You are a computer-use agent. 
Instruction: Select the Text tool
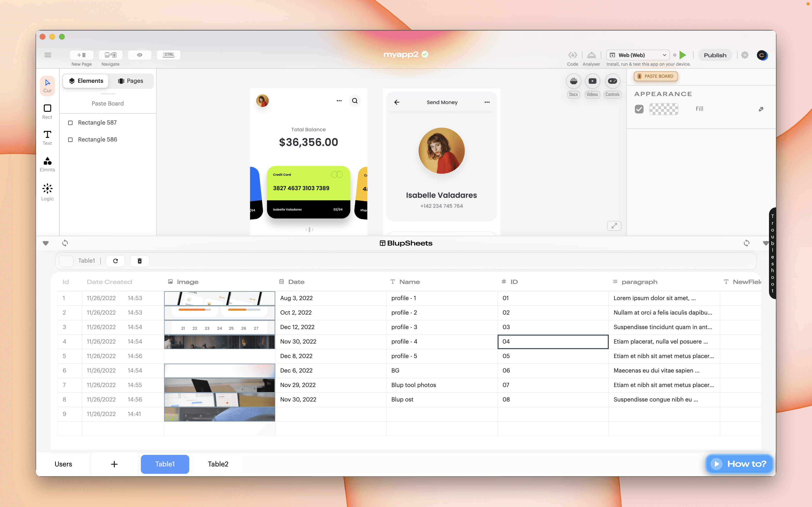(x=47, y=134)
